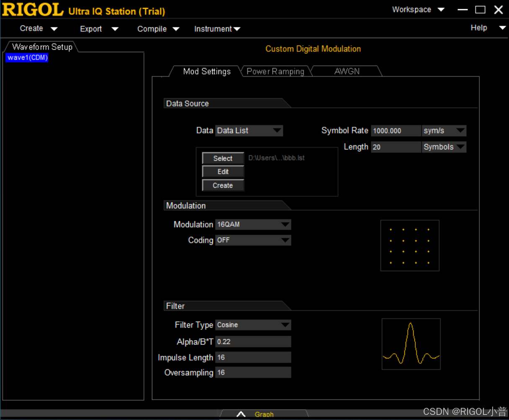Screen dimensions: 509x420
Task: Click the Create menu arrow icon
Action: click(54, 29)
